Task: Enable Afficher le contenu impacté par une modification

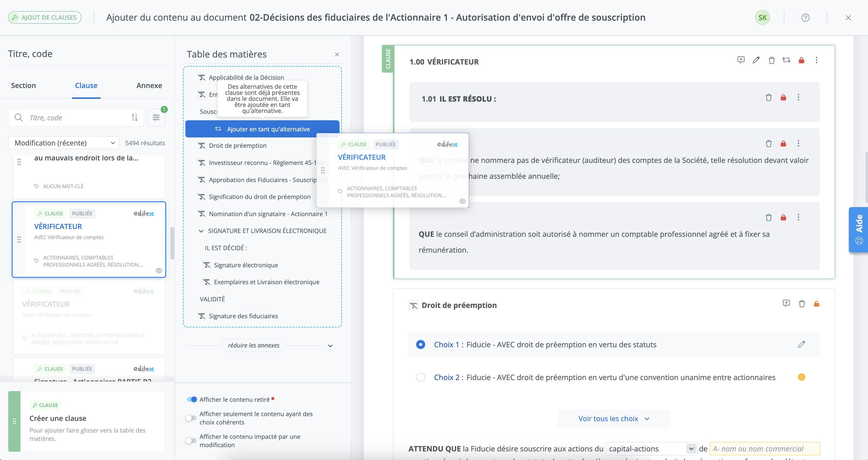Action: pyautogui.click(x=191, y=440)
